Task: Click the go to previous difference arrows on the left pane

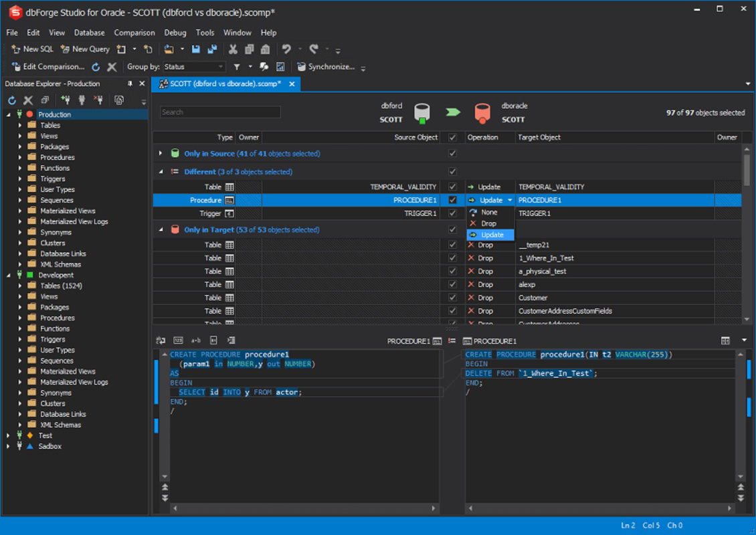Action: [x=165, y=488]
